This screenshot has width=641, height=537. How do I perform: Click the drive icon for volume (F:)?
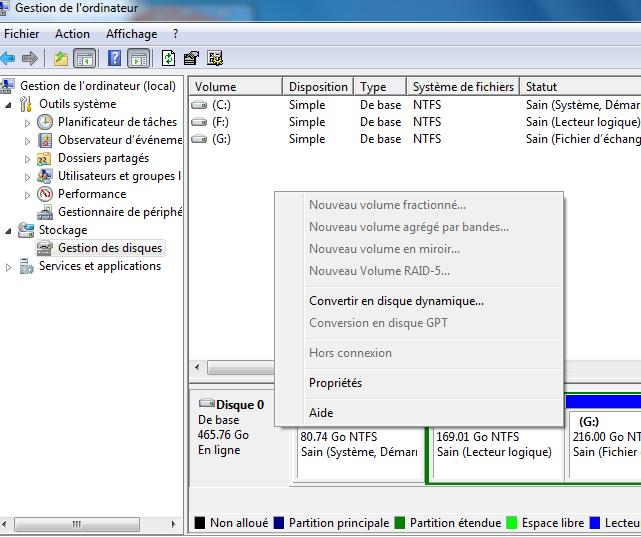pyautogui.click(x=199, y=122)
